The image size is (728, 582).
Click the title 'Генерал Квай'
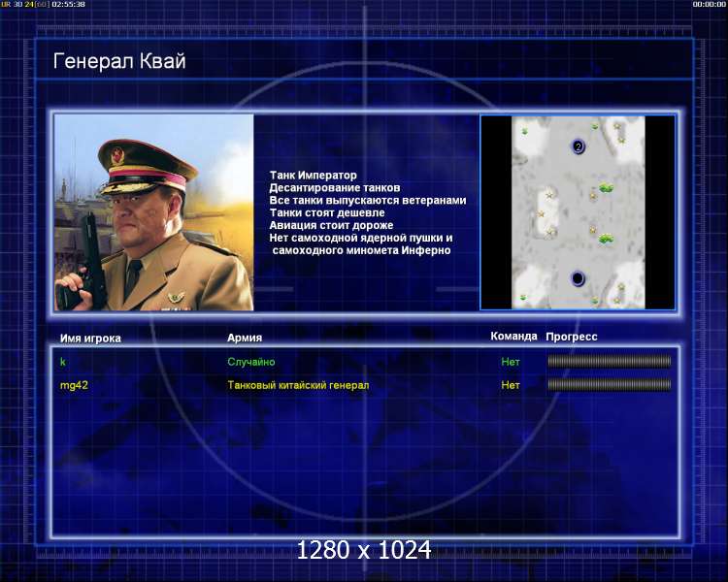[x=119, y=61]
